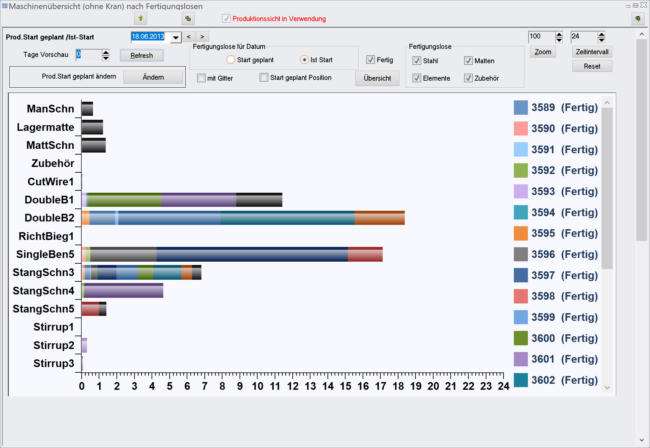This screenshot has height=448, width=650.
Task: Click the legend scrollbar down arrow
Action: 605,385
